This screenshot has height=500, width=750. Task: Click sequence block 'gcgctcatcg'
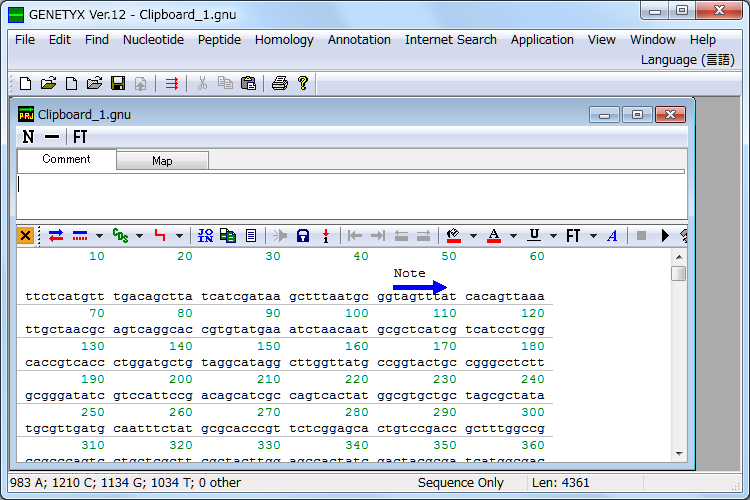click(417, 330)
